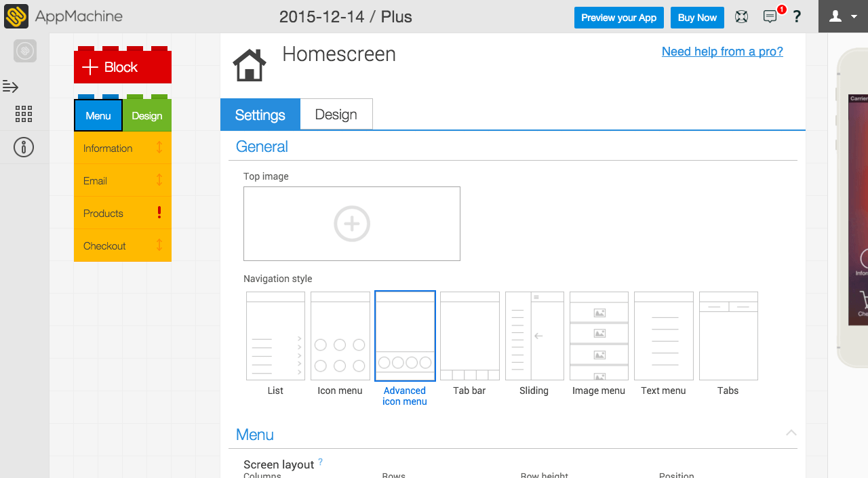
Task: Open the lifebuoy support icon
Action: pos(741,17)
